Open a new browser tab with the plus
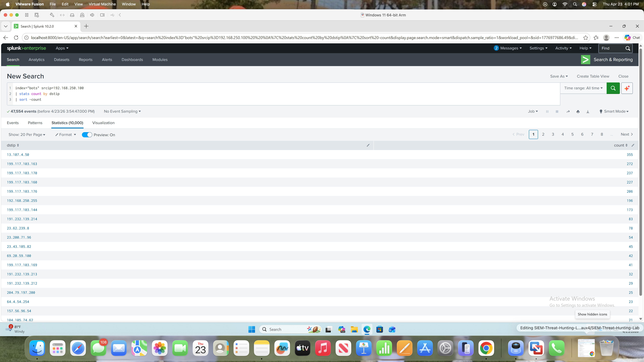The height and width of the screenshot is (362, 644). click(86, 26)
